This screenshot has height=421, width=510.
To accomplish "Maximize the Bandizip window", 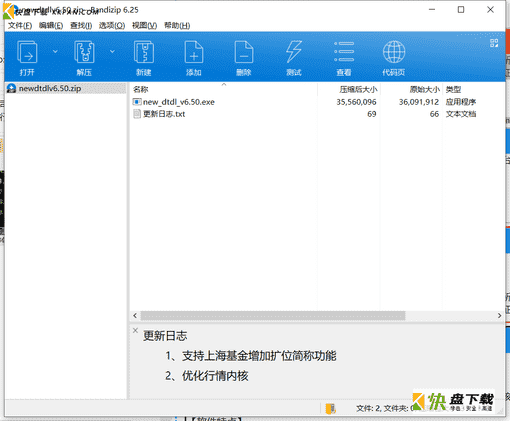I will point(461,10).
